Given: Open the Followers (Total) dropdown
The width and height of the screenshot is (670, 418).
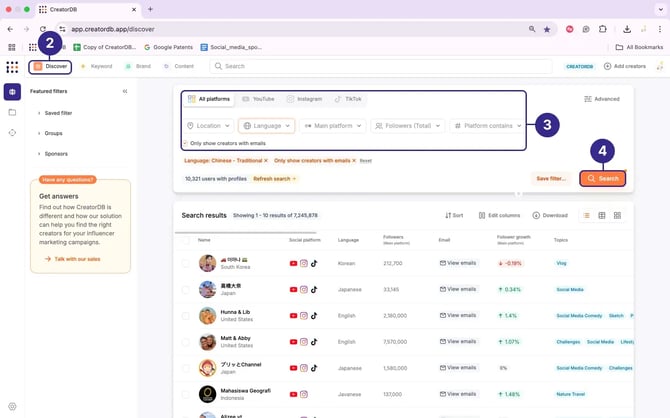Looking at the screenshot, I should coord(407,126).
